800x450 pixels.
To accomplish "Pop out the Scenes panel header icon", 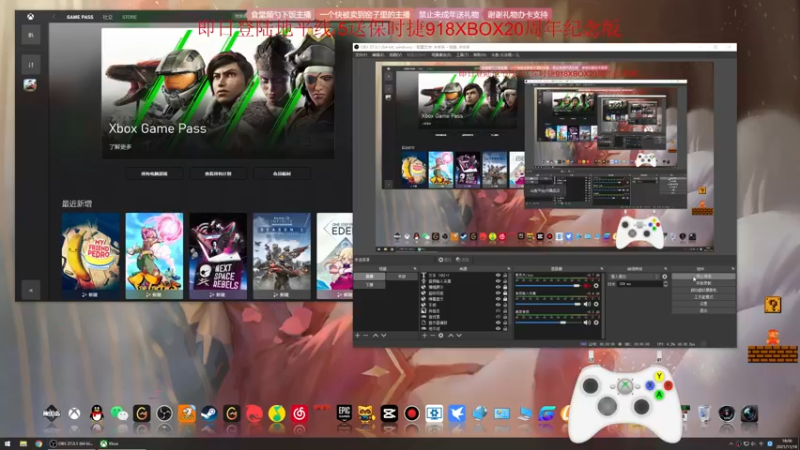I will [415, 269].
